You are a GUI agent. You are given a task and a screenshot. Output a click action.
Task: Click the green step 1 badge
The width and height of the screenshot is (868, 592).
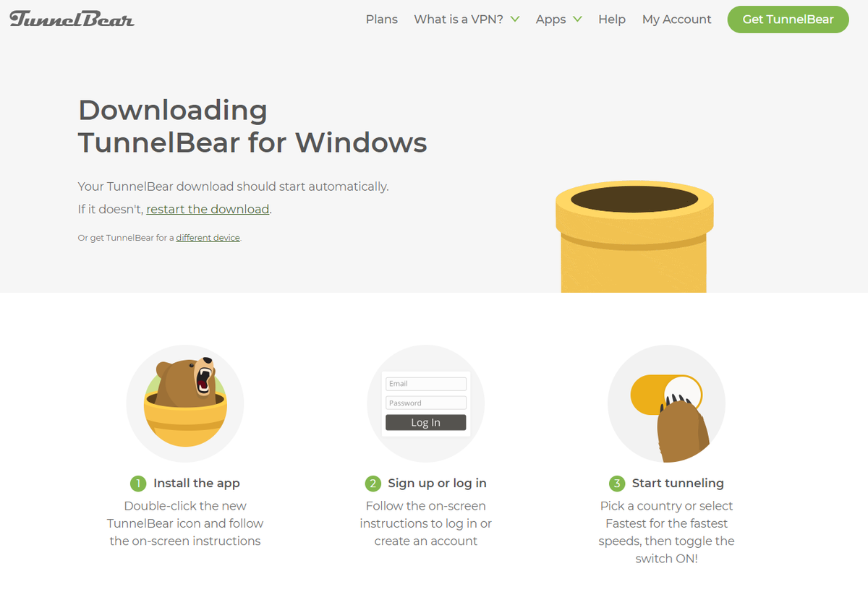[x=137, y=484]
